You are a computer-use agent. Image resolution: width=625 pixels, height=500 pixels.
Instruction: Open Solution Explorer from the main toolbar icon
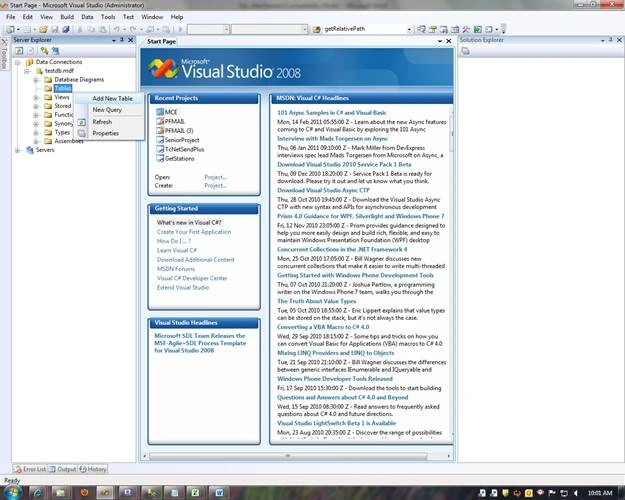pos(422,29)
